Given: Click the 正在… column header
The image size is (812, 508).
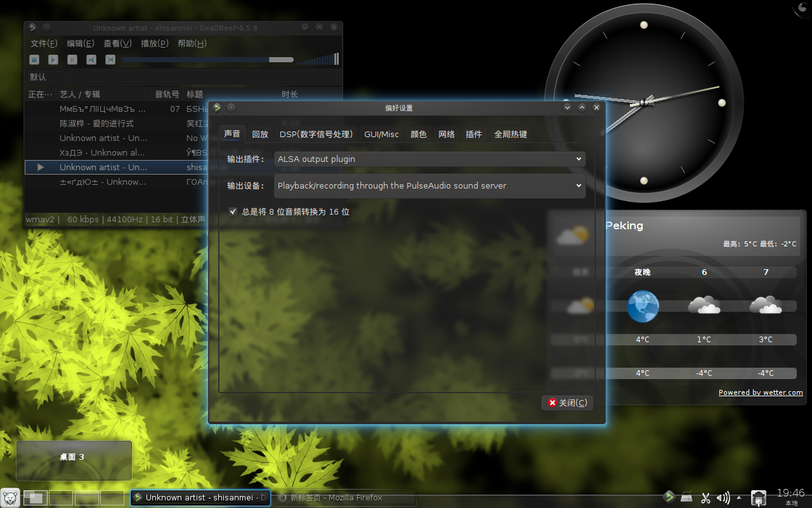Looking at the screenshot, I should click(x=41, y=94).
